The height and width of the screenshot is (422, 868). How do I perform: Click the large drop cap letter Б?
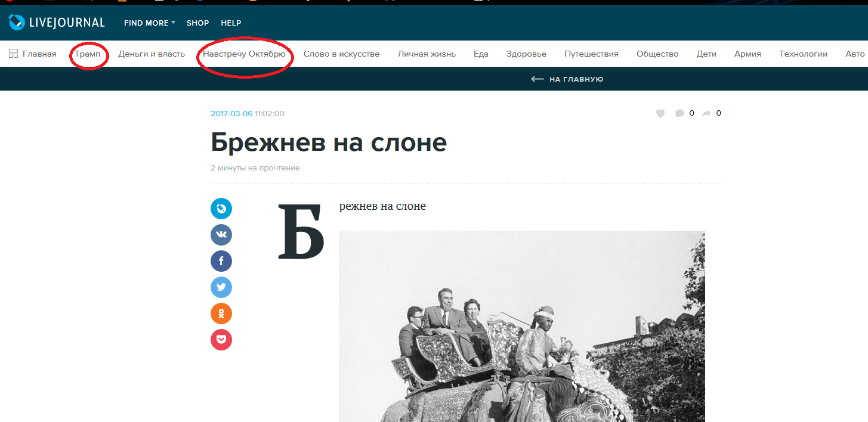[x=301, y=232]
